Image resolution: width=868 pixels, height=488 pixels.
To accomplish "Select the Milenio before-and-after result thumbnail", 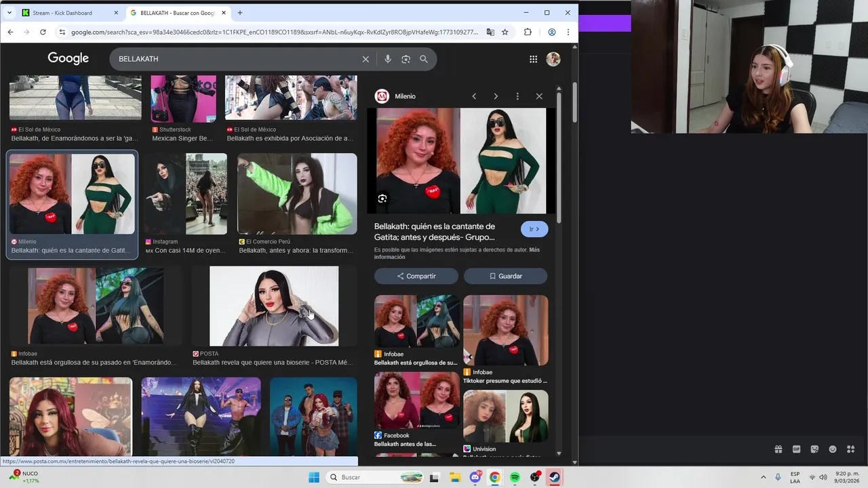I will point(72,194).
